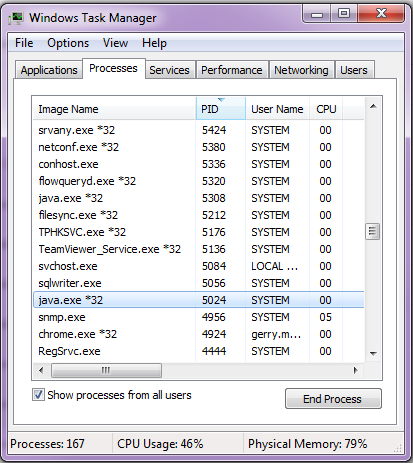Click the vertical scrollbar thumb
The width and height of the screenshot is (413, 463).
[x=373, y=231]
